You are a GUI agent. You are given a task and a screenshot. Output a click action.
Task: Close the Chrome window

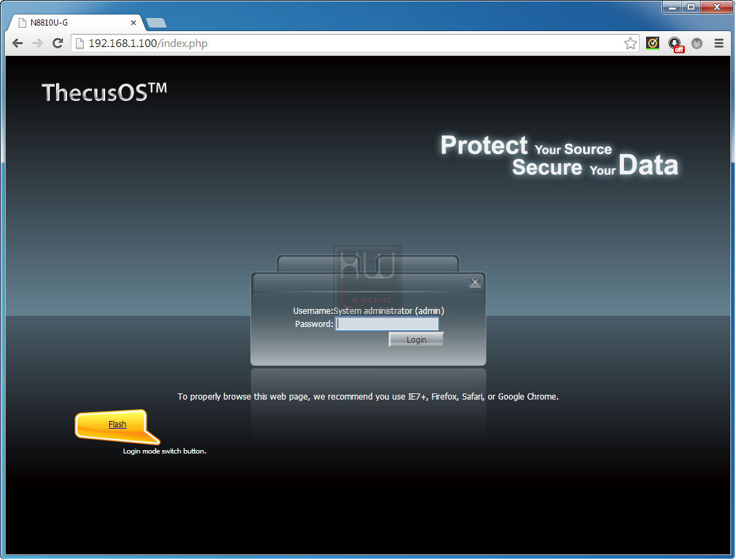[x=717, y=7]
